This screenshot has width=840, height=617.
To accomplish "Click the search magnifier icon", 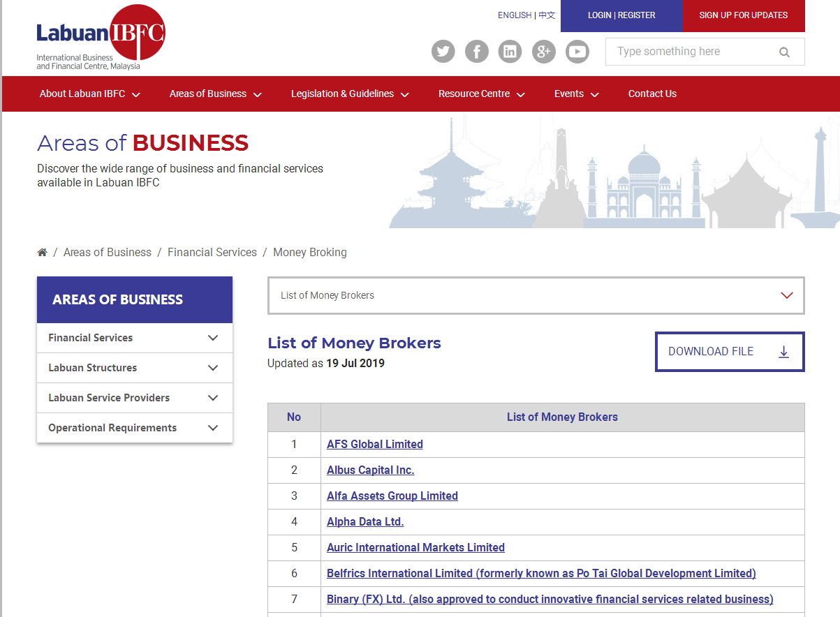I will click(784, 52).
